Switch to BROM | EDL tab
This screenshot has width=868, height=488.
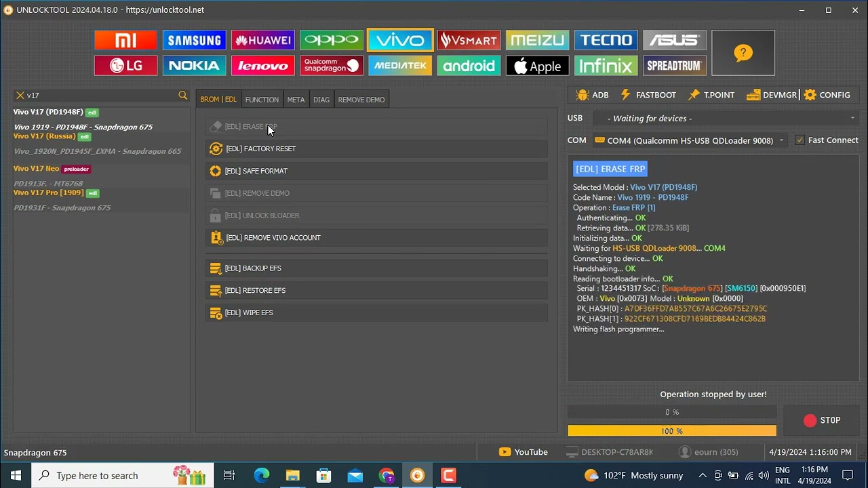(x=218, y=100)
